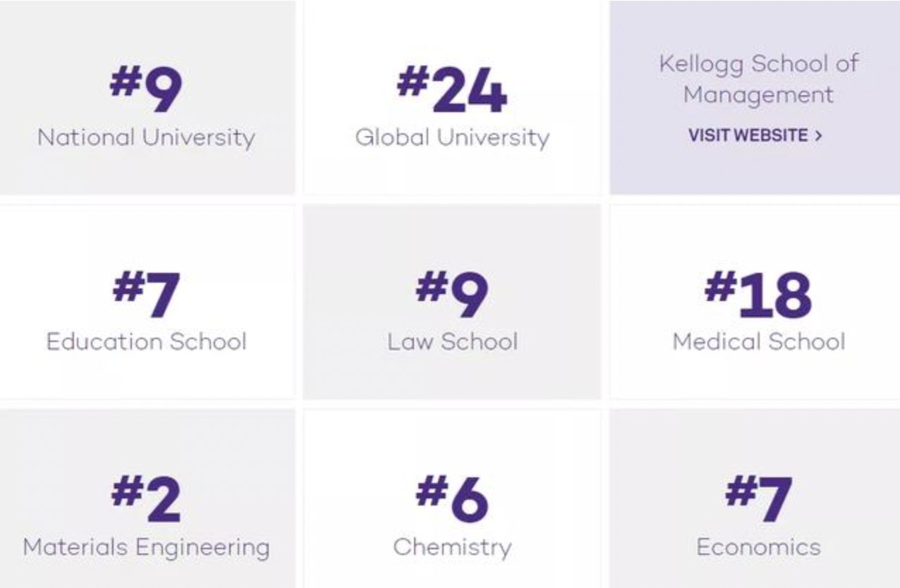Image resolution: width=900 pixels, height=588 pixels.
Task: Click the #2 ranking number
Action: (x=146, y=498)
